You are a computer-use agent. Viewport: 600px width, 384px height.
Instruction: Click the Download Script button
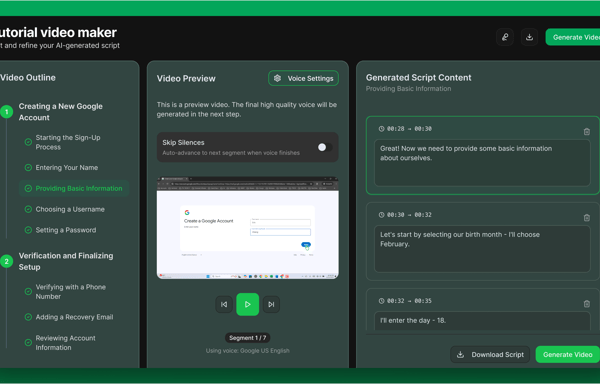[490, 355]
